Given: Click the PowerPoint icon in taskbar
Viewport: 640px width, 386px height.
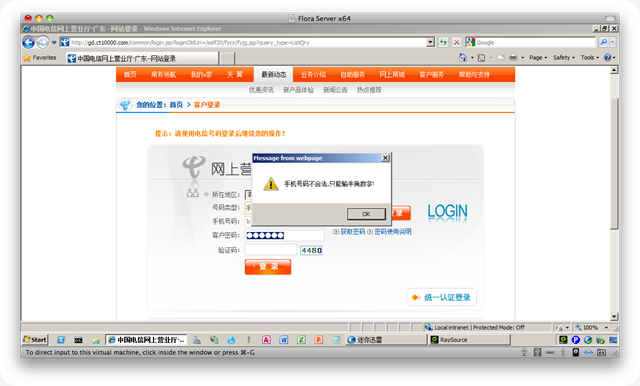Looking at the screenshot, I should pos(319,340).
